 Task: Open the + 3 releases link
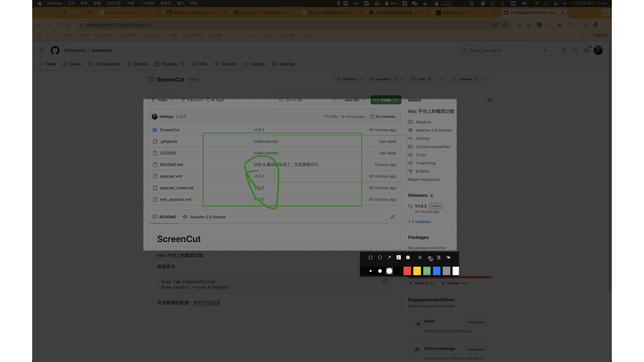click(419, 222)
